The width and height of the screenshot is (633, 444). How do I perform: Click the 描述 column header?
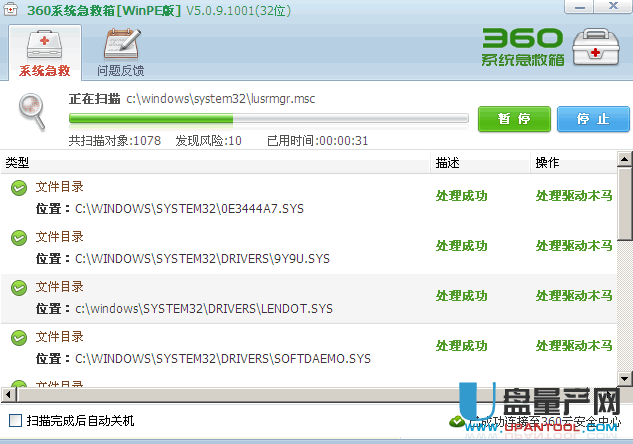coord(480,163)
